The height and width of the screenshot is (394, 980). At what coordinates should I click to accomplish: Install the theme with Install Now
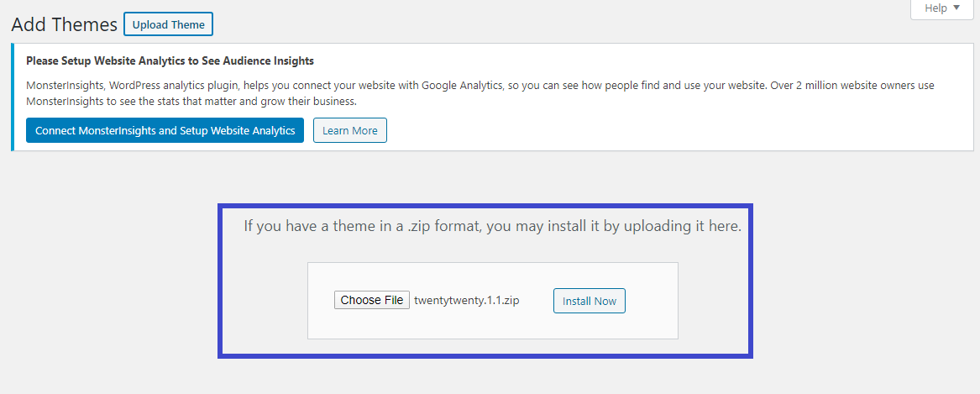590,301
